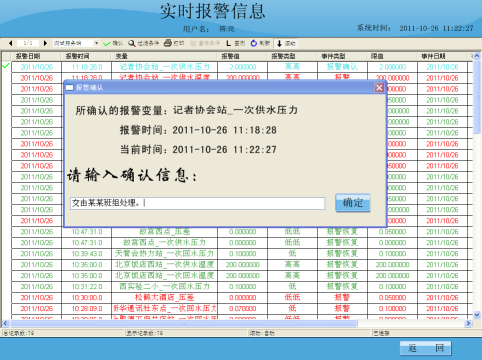482x360 pixels.
Task: Click 报警日期 column header
Action: [36, 56]
